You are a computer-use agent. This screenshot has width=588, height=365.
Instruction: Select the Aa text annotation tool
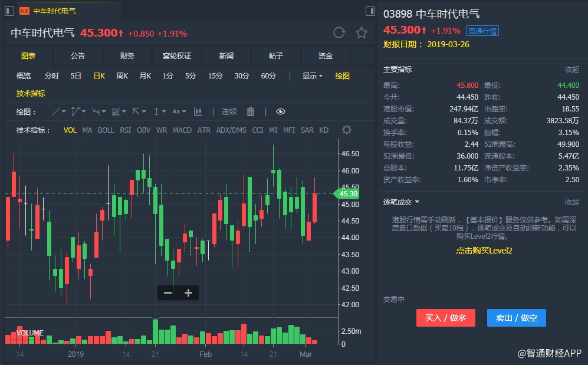pyautogui.click(x=176, y=111)
